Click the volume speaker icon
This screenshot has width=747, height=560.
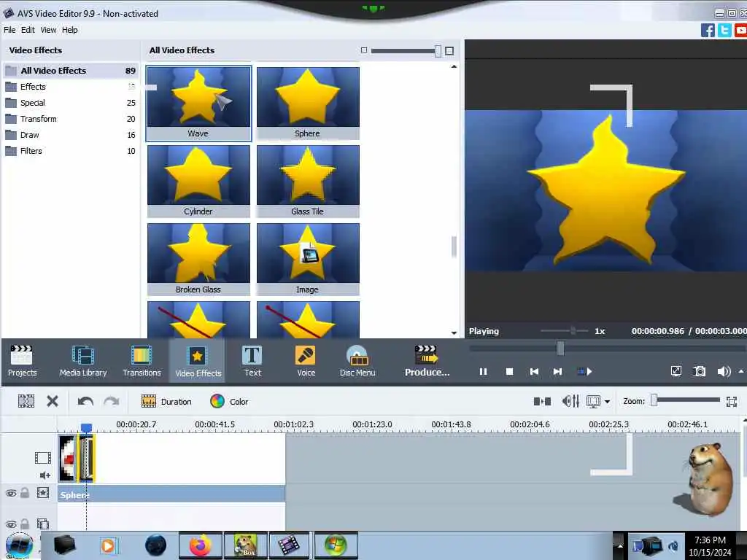(723, 371)
